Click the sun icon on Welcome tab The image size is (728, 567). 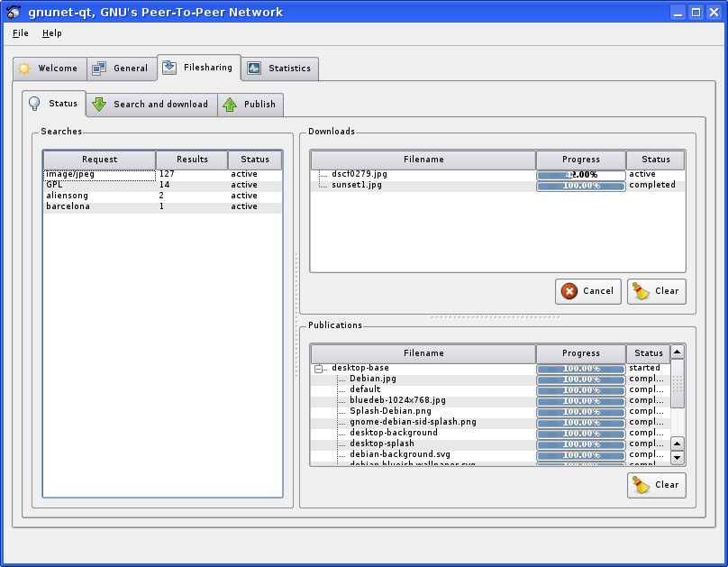tap(24, 69)
